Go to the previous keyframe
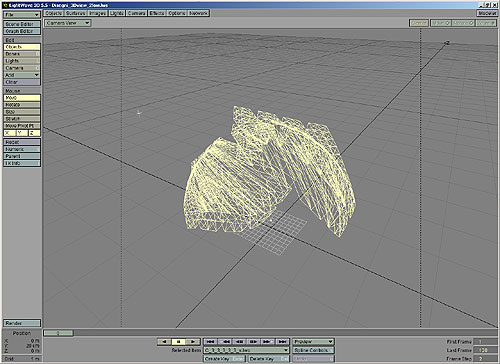 tap(226, 342)
